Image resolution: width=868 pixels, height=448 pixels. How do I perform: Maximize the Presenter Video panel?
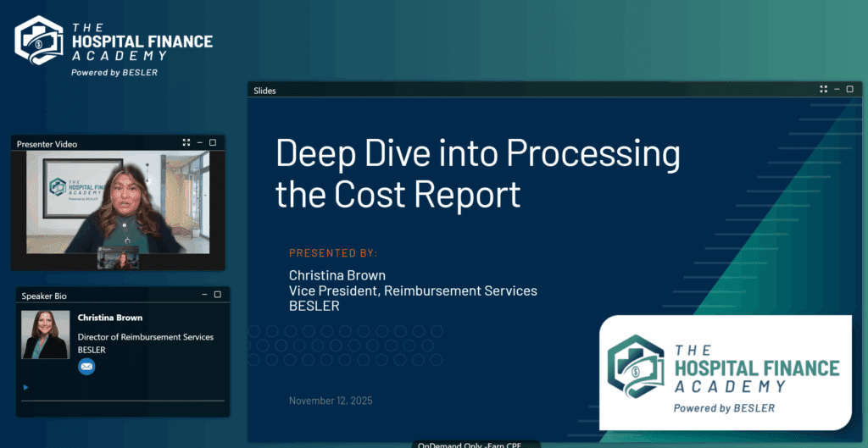pos(213,143)
